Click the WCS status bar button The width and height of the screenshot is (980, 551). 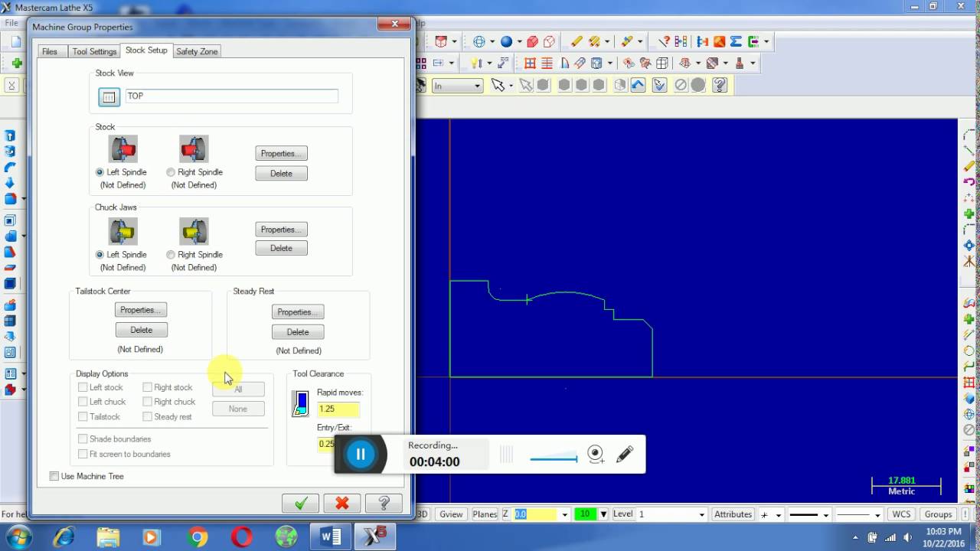[901, 514]
